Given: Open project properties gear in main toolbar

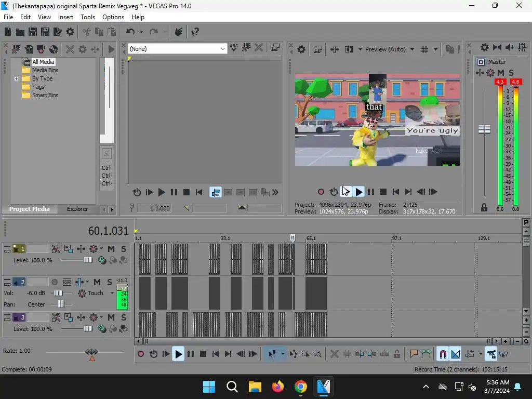Looking at the screenshot, I should pos(70,32).
